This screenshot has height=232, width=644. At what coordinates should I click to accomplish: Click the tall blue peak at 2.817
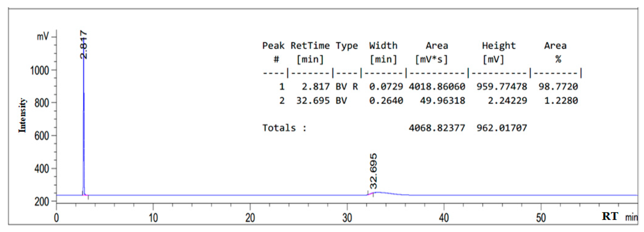(84, 125)
